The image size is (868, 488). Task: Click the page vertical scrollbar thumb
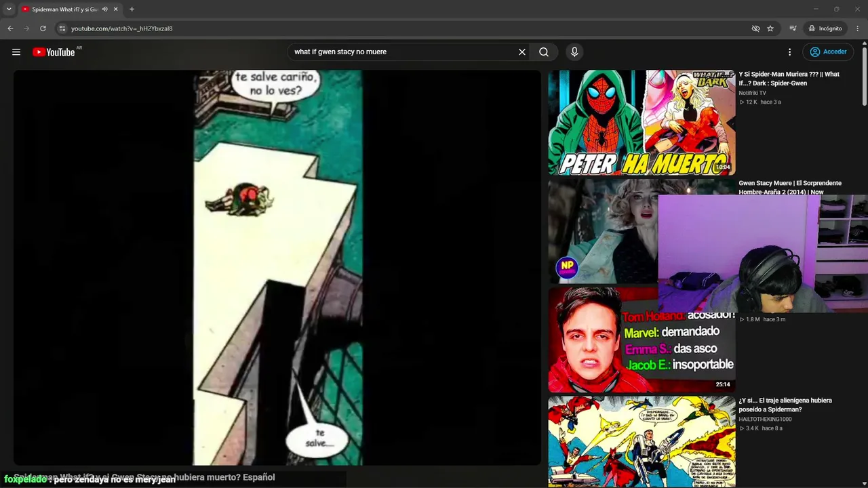(865, 75)
